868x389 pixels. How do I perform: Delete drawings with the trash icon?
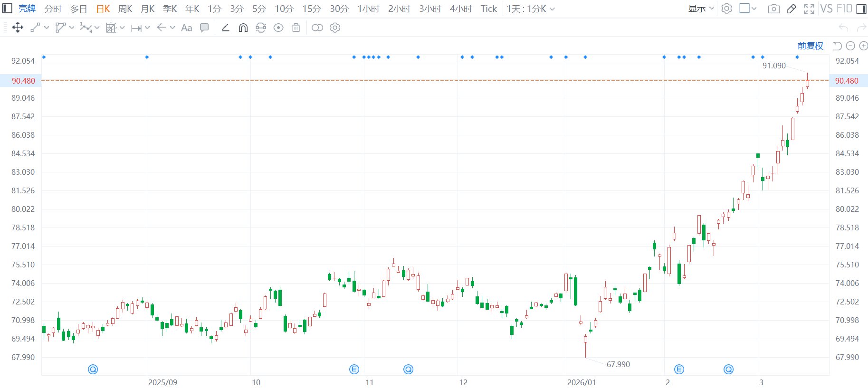click(296, 28)
